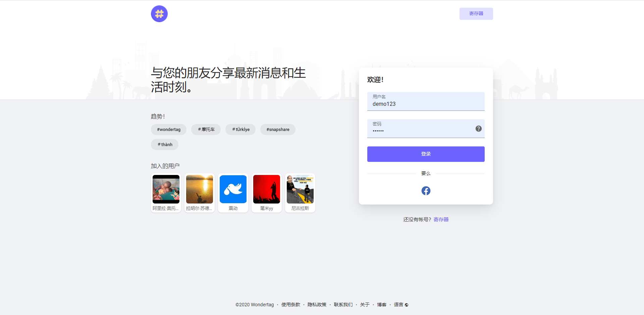The width and height of the screenshot is (644, 315).
Task: Select the #türkiye trending tag
Action: point(240,129)
